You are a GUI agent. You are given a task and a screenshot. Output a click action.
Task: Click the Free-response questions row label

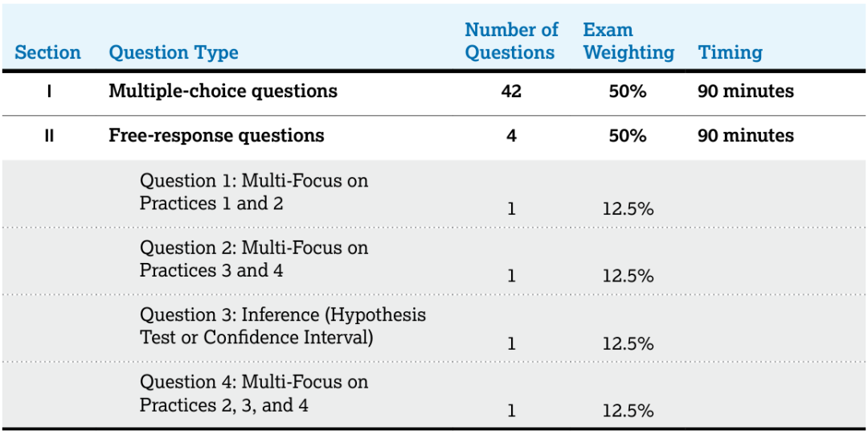click(x=216, y=135)
